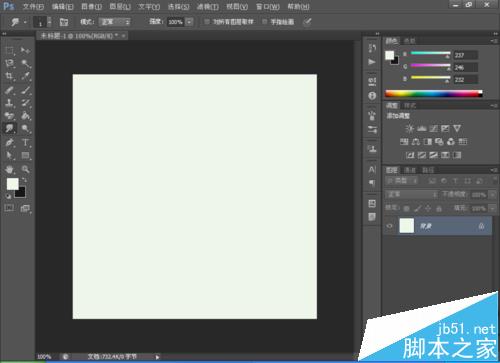This screenshot has width=500, height=363.
Task: Select the Path Selection tool
Action: pos(9,155)
